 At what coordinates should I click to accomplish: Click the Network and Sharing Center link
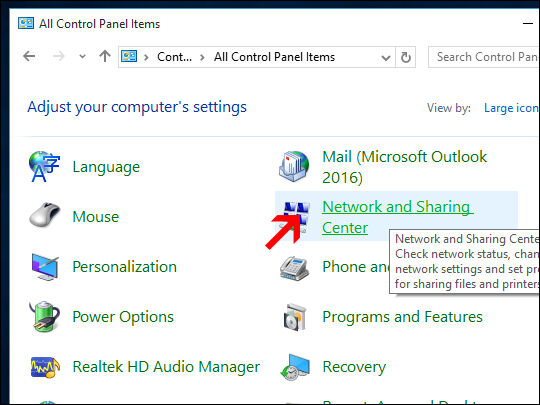tap(398, 217)
